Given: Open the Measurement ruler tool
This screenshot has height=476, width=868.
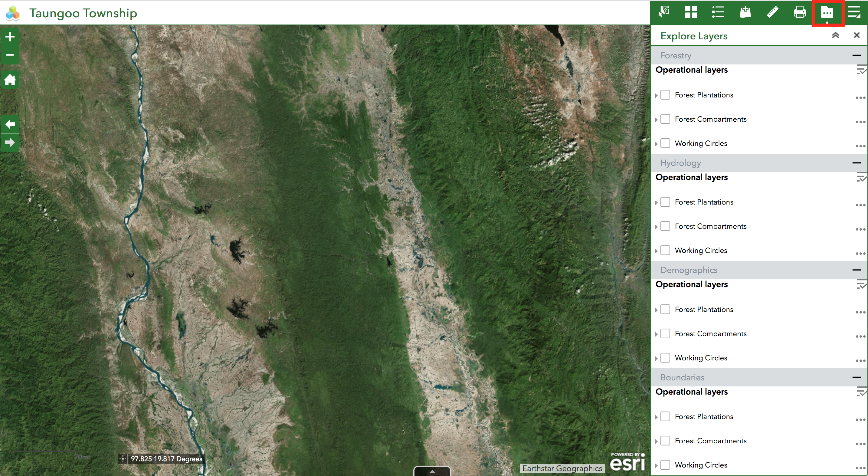Looking at the screenshot, I should (772, 12).
